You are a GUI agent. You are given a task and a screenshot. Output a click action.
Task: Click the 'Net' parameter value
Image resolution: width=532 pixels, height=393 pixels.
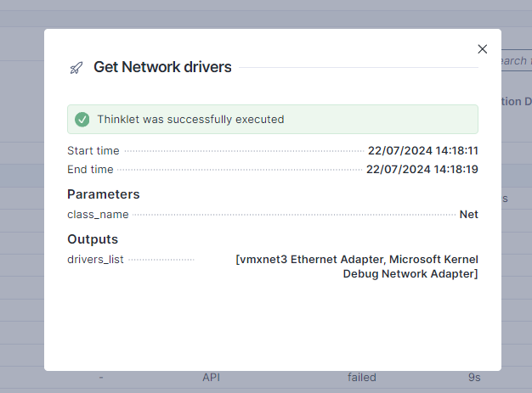[x=468, y=215]
